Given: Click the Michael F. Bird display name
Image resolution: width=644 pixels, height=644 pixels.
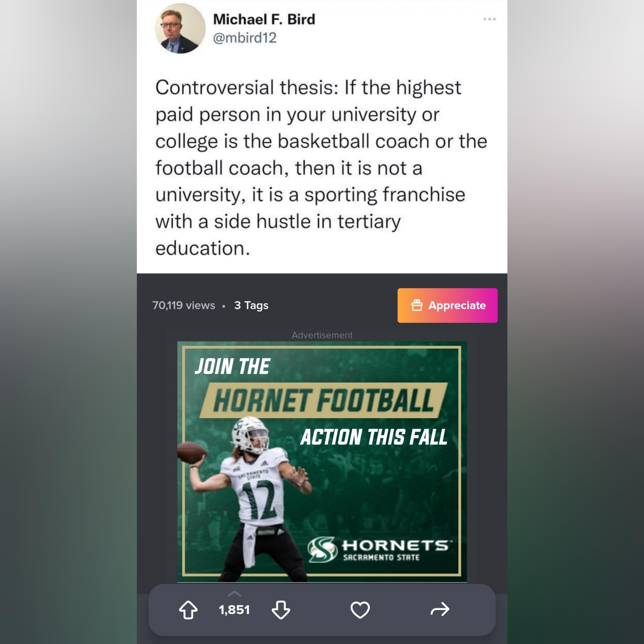Looking at the screenshot, I should 264,19.
